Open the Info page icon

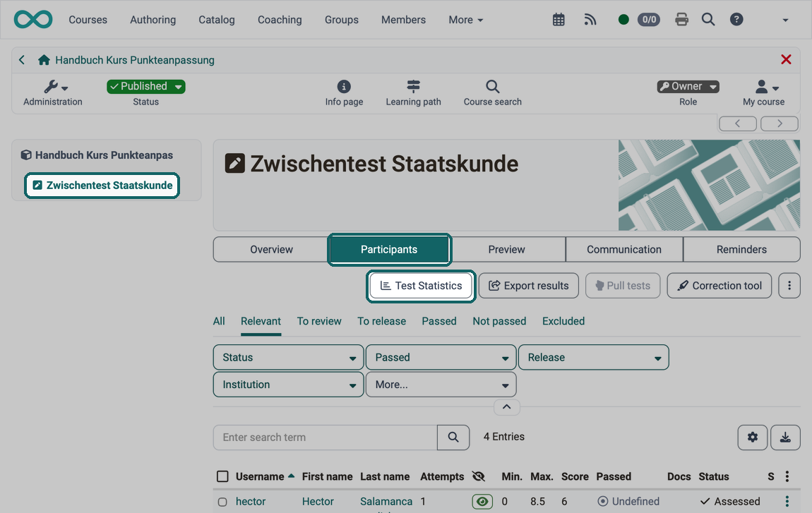tap(344, 93)
